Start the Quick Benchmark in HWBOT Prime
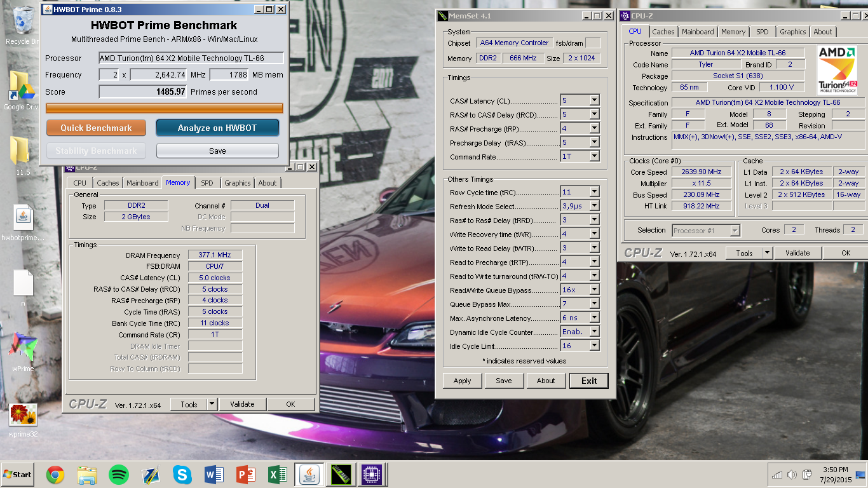Viewport: 868px width, 488px height. tap(96, 128)
